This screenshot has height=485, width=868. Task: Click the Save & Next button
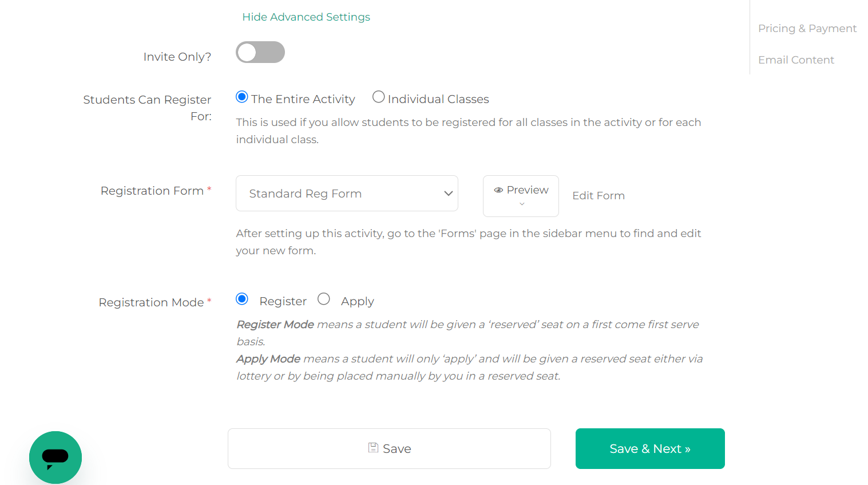[x=650, y=449]
